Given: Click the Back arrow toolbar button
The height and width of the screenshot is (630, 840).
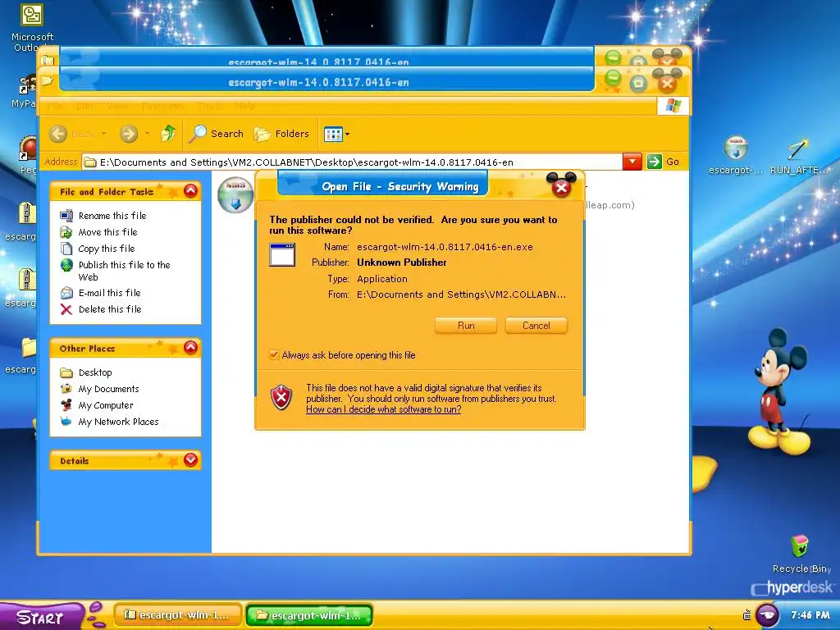Looking at the screenshot, I should [x=58, y=134].
